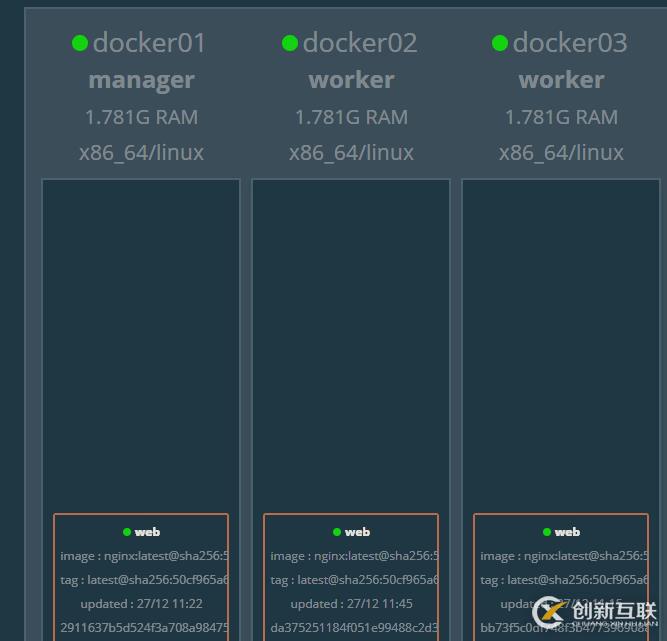Click nginx image line in docker01 task
Screen dimensions: 667x641
tap(144, 556)
